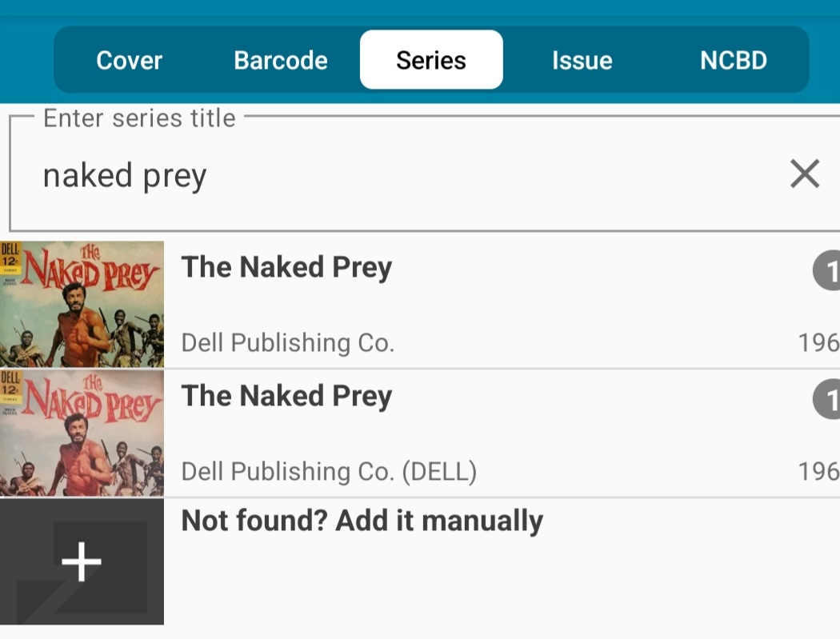
Task: Click the Dell Publishing Co. (DELL) publisher text
Action: [329, 471]
